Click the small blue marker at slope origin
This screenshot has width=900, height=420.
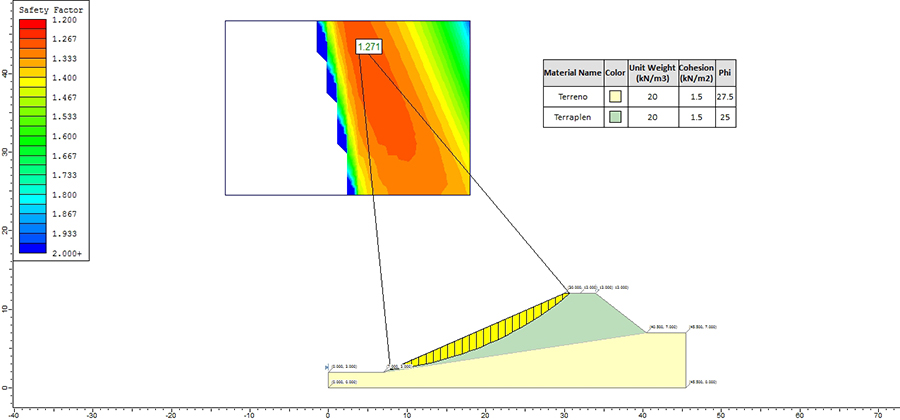(x=327, y=367)
